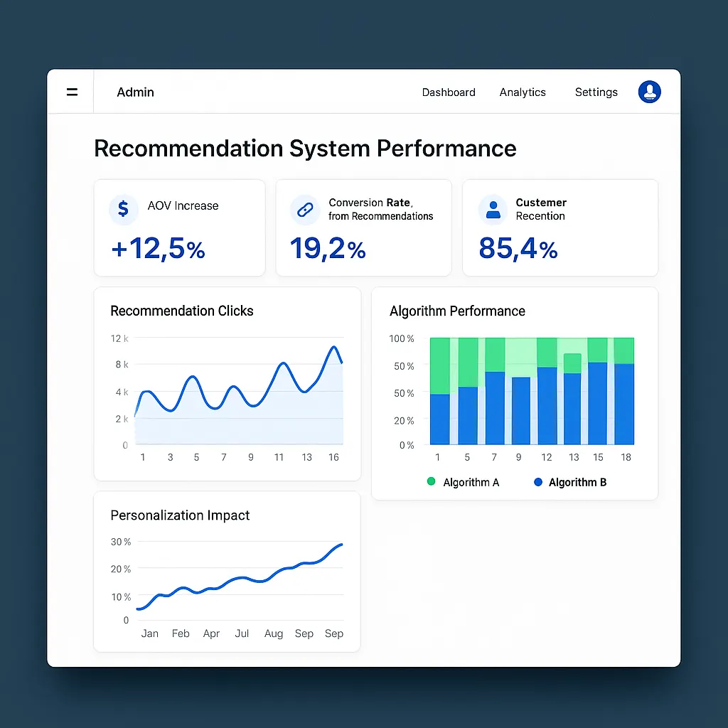728x728 pixels.
Task: Toggle the AOV Increase metric card
Action: tap(179, 227)
